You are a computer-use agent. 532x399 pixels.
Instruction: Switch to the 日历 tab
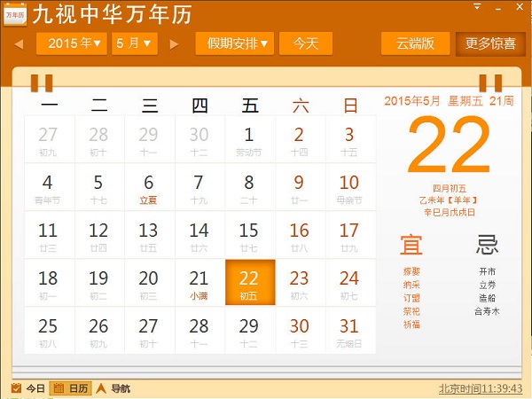(x=71, y=388)
